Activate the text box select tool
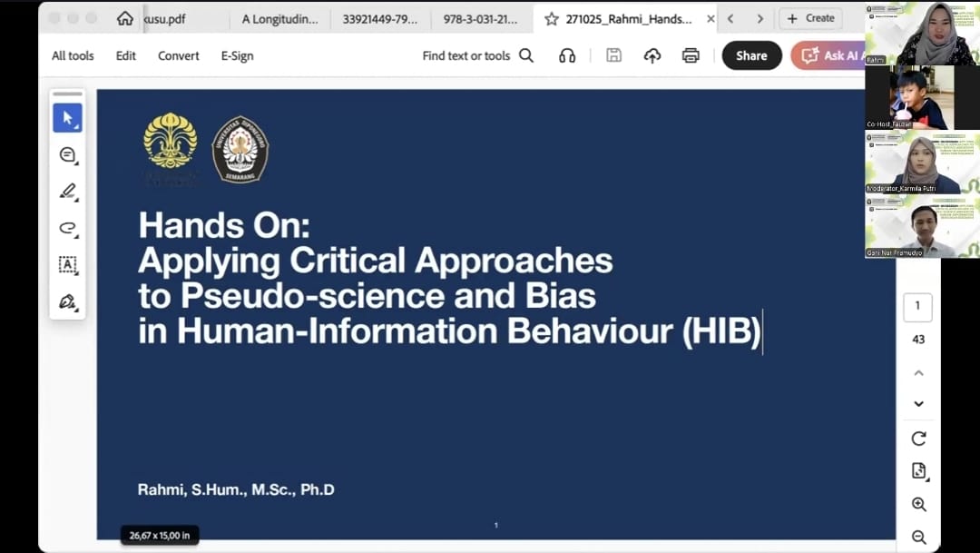The image size is (980, 553). 67,264
